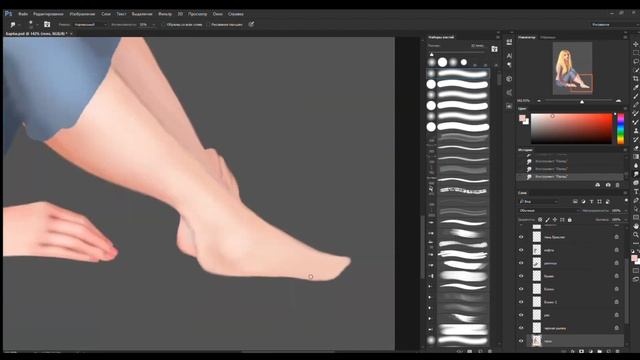Open the Файл menu
The image size is (640, 360).
tap(23, 14)
